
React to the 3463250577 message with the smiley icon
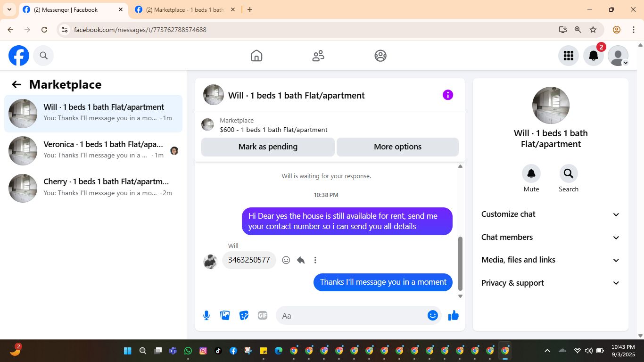(x=286, y=260)
